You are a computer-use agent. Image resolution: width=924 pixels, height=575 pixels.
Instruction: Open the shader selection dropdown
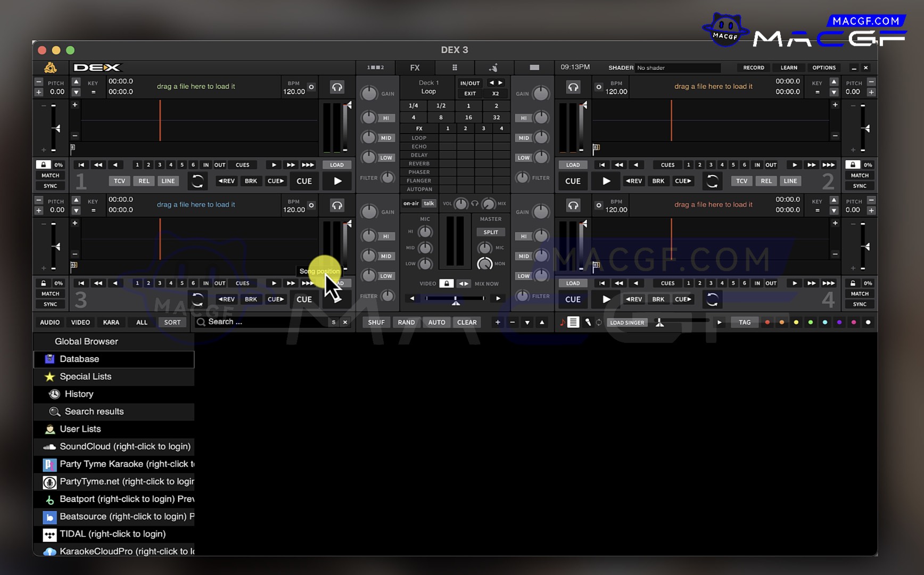678,68
